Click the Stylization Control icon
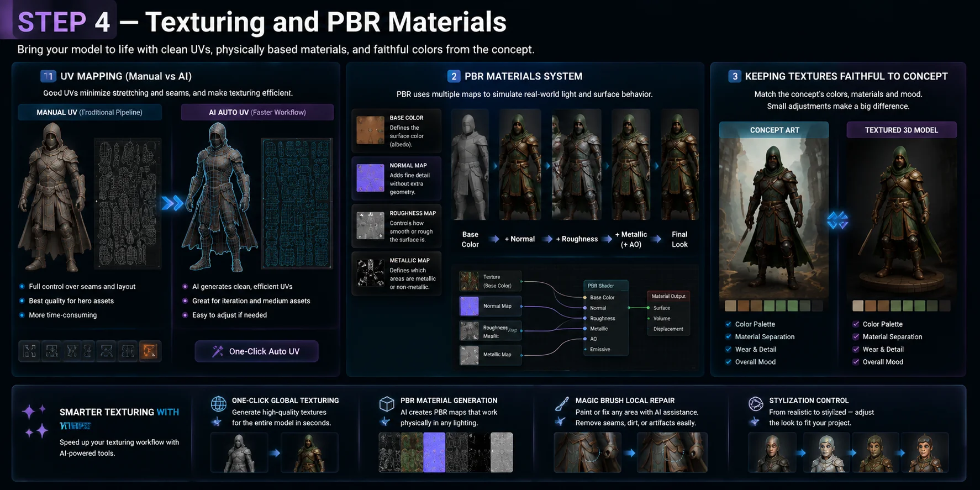The height and width of the screenshot is (490, 980). click(x=756, y=404)
